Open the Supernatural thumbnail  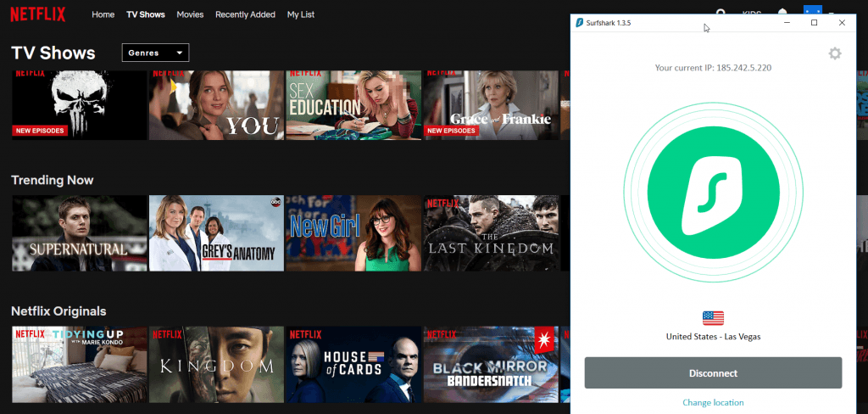pos(79,233)
